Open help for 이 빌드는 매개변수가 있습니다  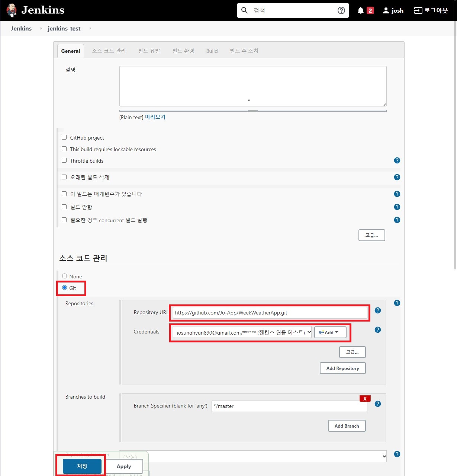[397, 194]
